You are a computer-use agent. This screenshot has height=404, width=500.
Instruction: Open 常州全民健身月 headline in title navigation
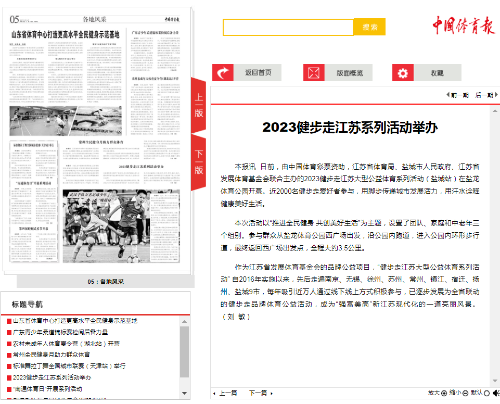pyautogui.click(x=51, y=355)
